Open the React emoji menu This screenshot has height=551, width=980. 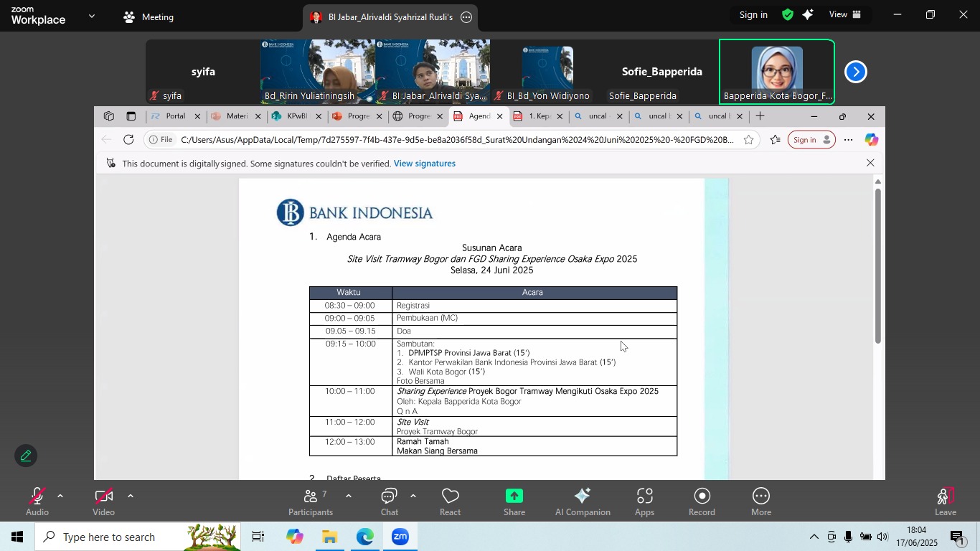pos(451,501)
